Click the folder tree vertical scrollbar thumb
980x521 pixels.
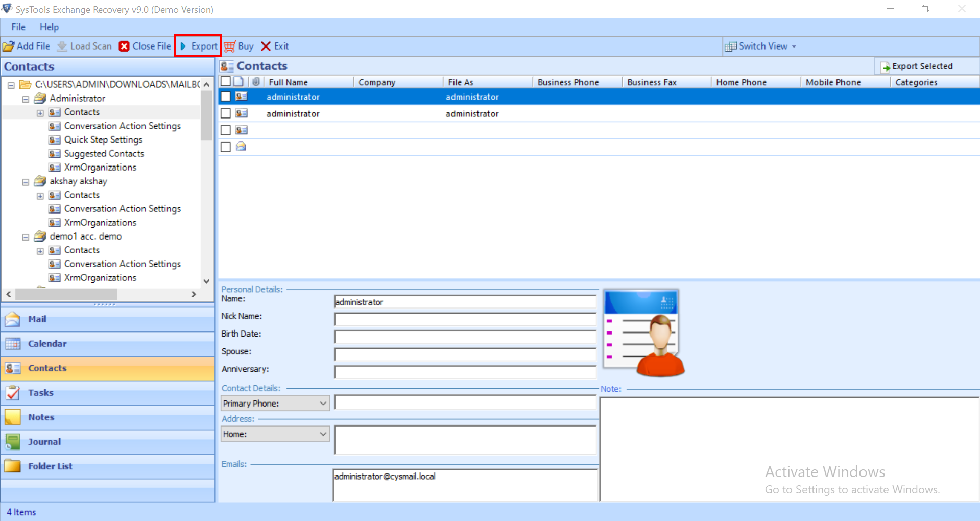206,115
